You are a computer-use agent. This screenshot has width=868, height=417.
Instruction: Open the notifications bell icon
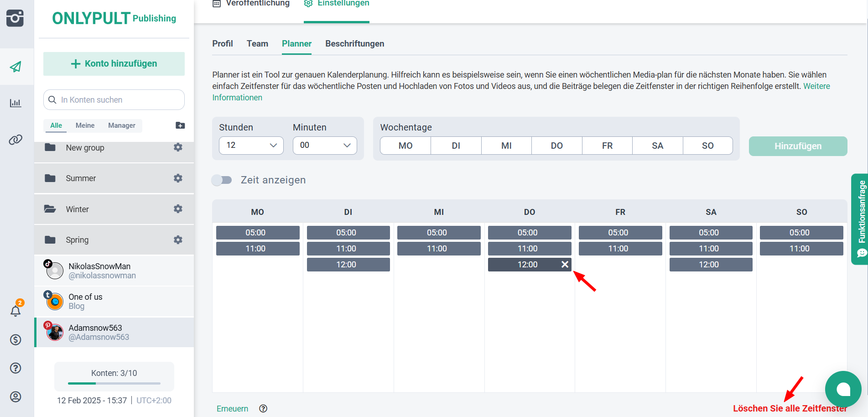16,311
